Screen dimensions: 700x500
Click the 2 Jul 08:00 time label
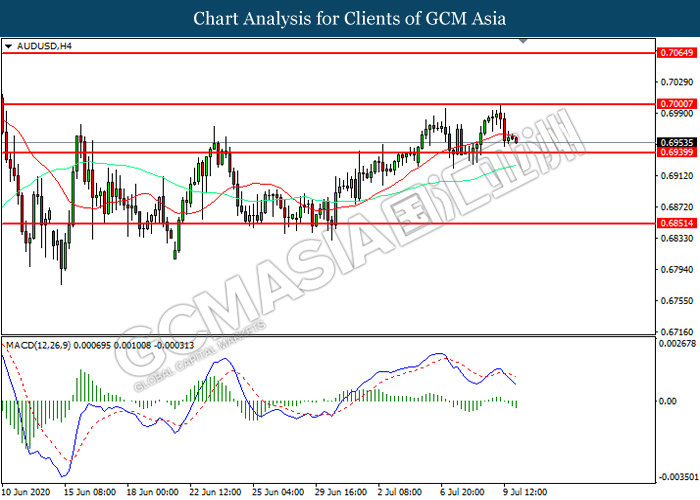tap(400, 492)
